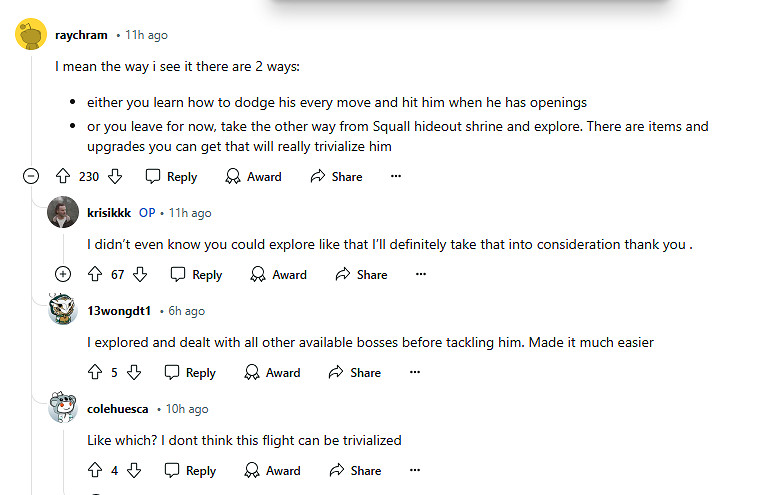Open more options on raychram's comment
764x495 pixels.
396,176
